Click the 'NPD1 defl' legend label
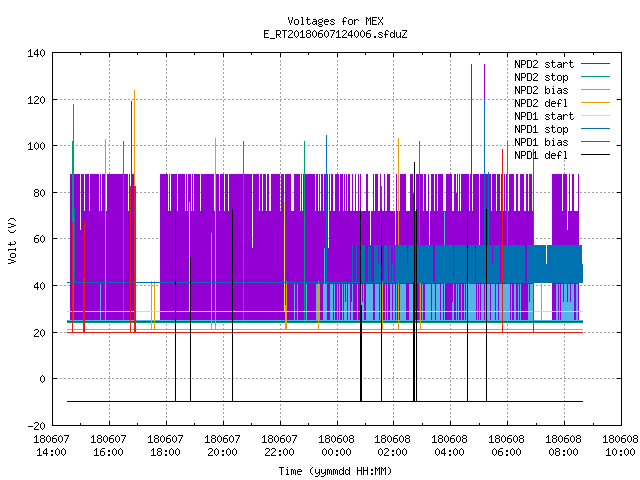Viewport: 640px width, 480px height. click(x=541, y=156)
